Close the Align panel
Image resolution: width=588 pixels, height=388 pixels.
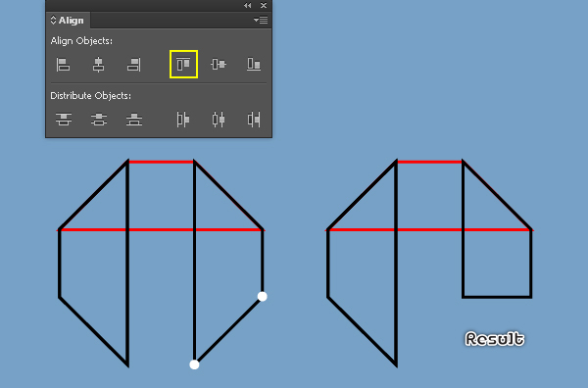tap(264, 5)
